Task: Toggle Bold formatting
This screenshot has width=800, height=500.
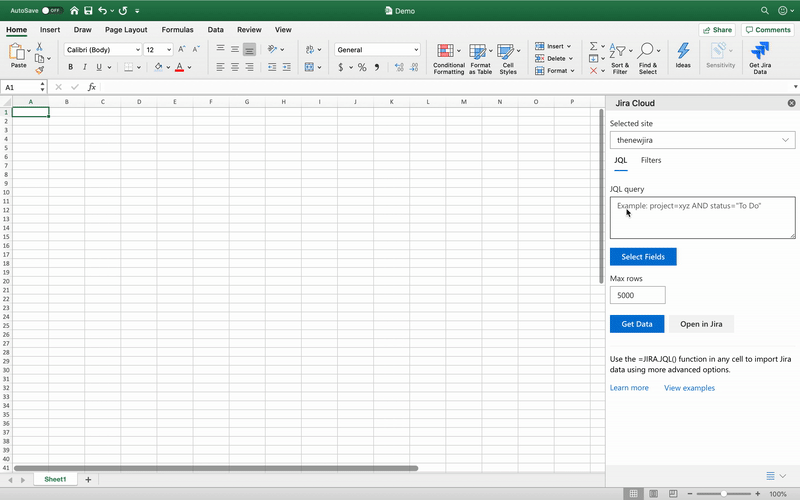Action: pyautogui.click(x=70, y=68)
